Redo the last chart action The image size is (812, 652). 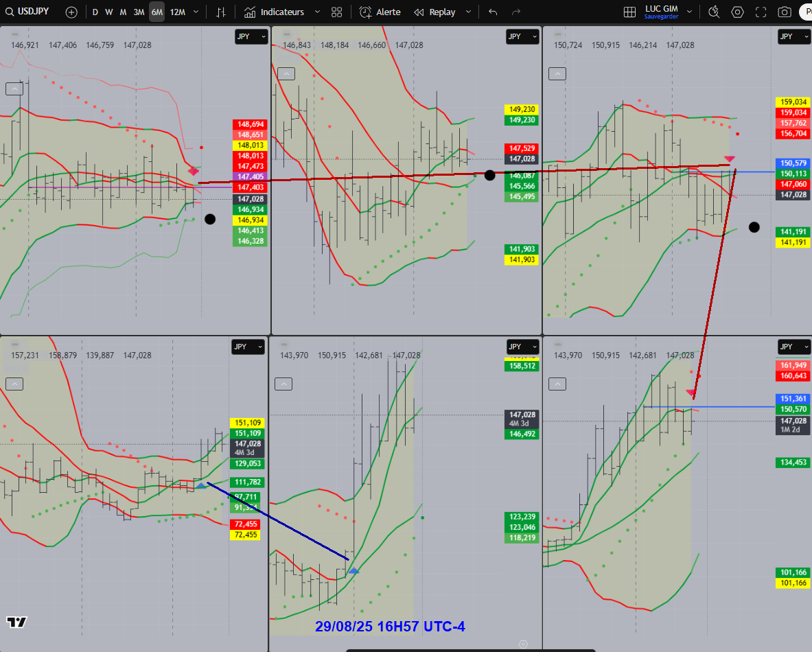pyautogui.click(x=515, y=12)
